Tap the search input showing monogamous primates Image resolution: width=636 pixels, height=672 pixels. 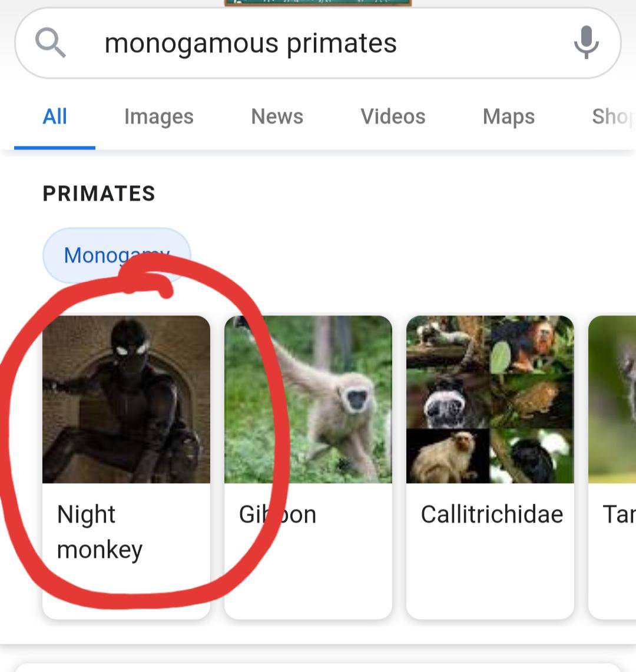(250, 42)
